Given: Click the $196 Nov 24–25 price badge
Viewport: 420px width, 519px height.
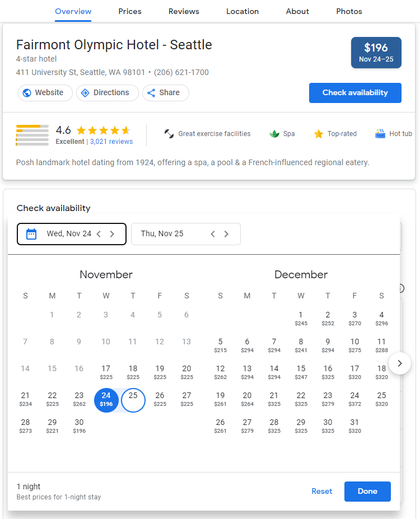Looking at the screenshot, I should point(376,53).
